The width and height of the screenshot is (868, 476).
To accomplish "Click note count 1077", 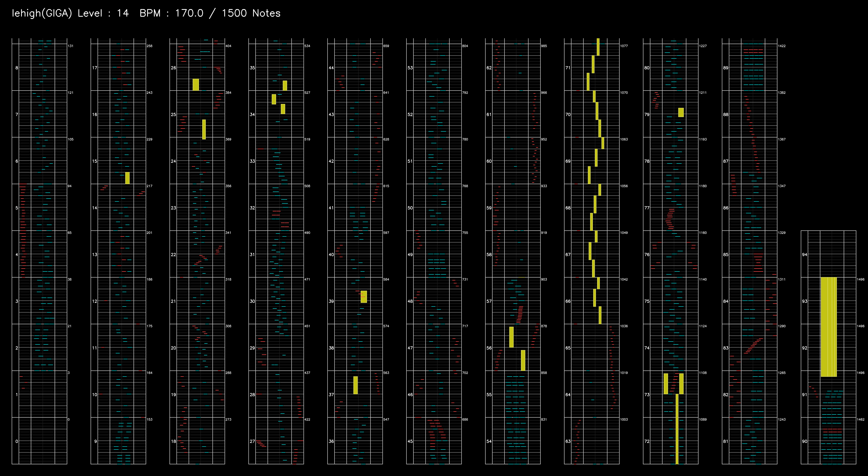I will point(623,46).
